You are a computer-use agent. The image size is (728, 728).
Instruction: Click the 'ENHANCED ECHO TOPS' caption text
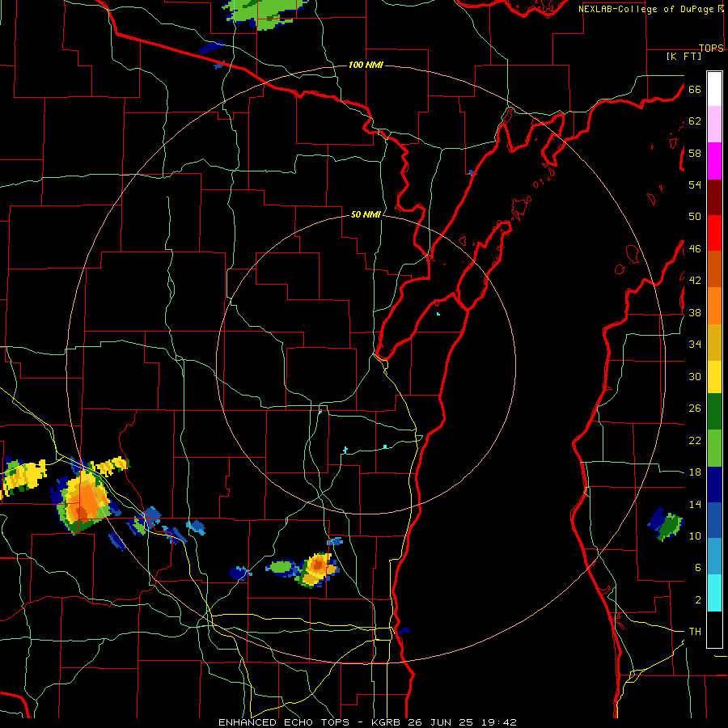pyautogui.click(x=288, y=722)
